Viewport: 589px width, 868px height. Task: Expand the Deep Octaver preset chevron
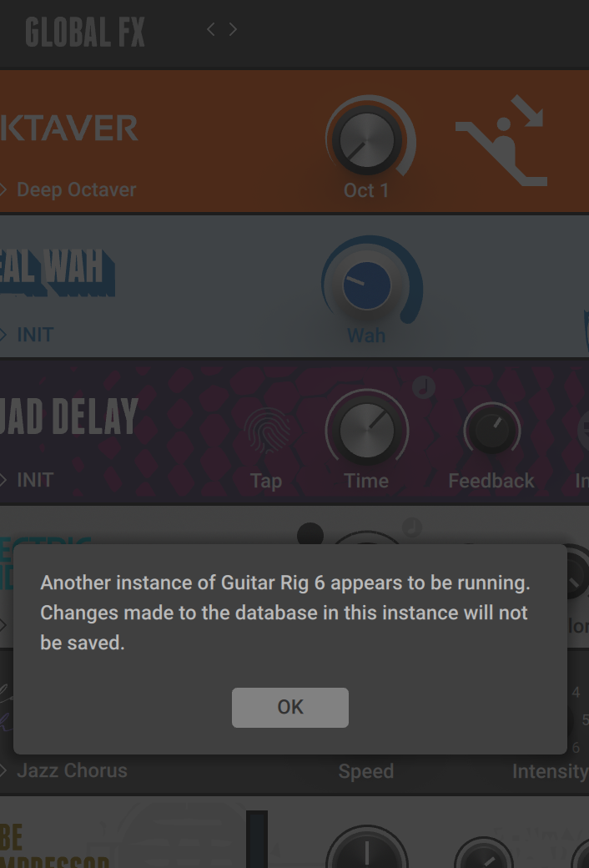point(3,190)
